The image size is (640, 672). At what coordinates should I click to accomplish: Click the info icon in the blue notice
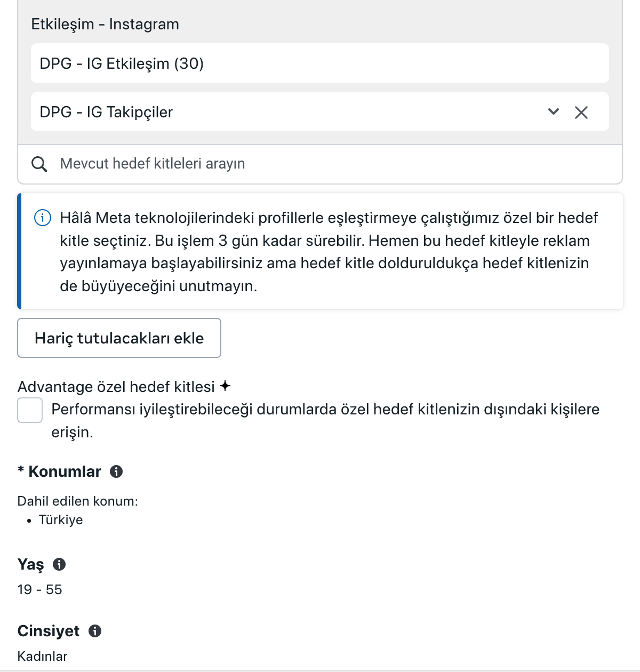pos(43,218)
